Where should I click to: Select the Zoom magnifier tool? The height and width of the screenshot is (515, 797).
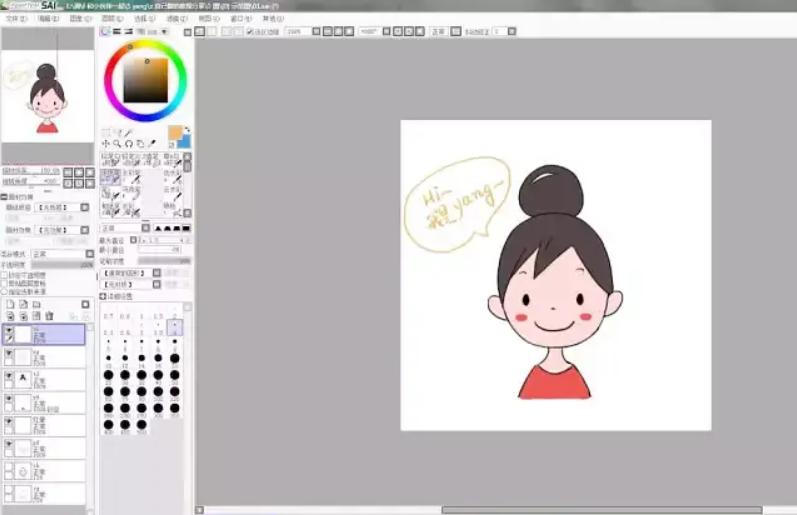tap(117, 144)
